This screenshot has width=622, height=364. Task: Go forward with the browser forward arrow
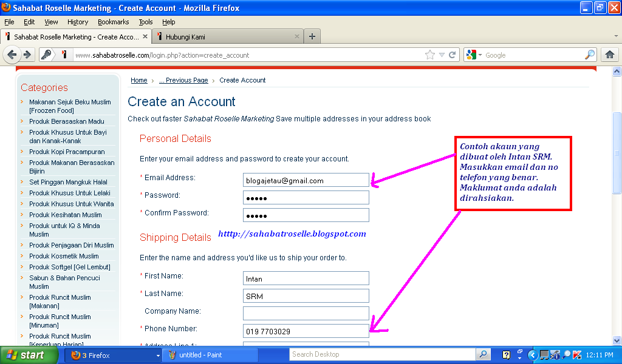point(27,55)
